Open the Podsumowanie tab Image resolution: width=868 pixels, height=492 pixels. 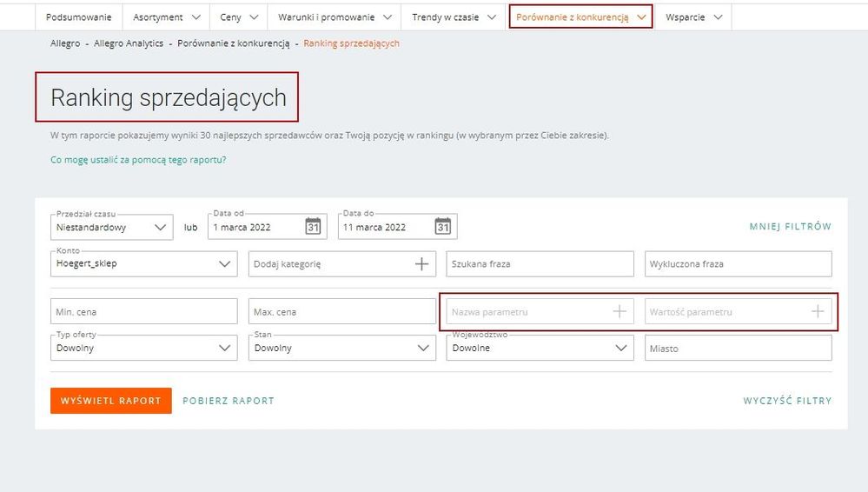point(78,17)
